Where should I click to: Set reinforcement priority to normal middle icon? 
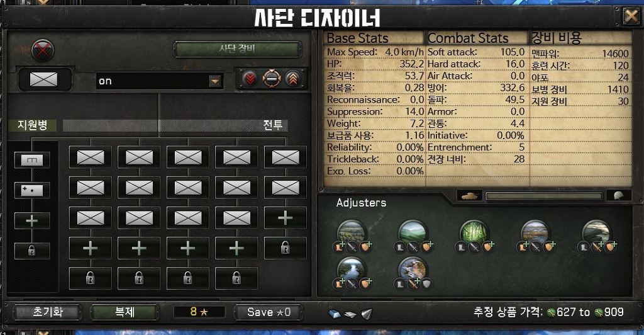click(x=272, y=79)
